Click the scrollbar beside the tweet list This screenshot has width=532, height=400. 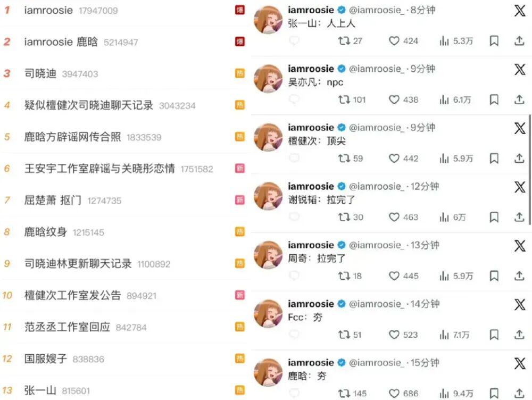(x=529, y=170)
